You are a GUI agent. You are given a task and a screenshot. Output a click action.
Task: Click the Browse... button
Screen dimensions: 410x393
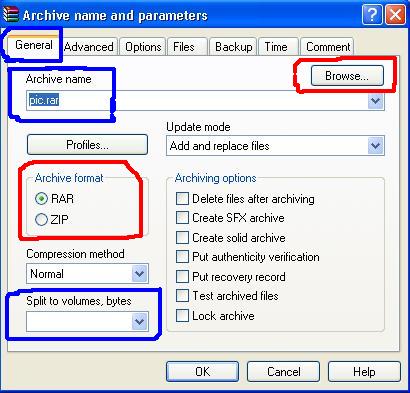(x=347, y=76)
